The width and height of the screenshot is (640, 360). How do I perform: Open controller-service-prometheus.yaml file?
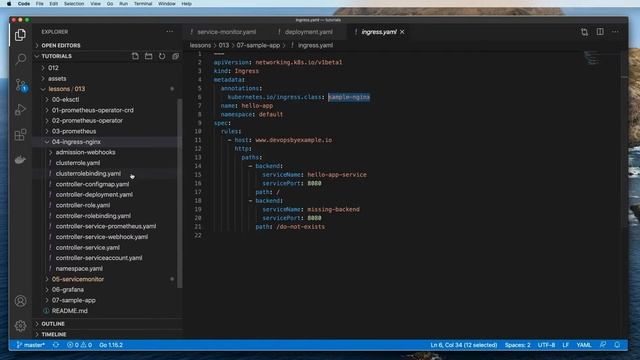(x=106, y=226)
